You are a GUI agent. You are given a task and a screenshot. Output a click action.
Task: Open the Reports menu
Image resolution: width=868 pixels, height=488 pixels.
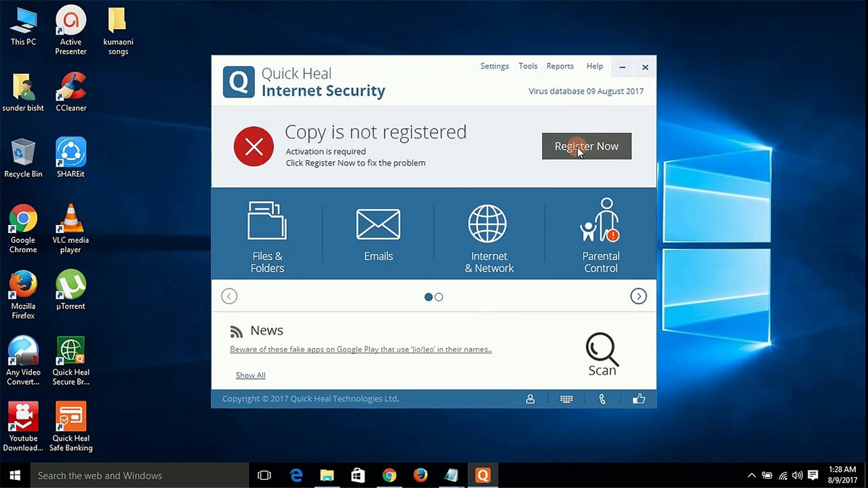(560, 66)
